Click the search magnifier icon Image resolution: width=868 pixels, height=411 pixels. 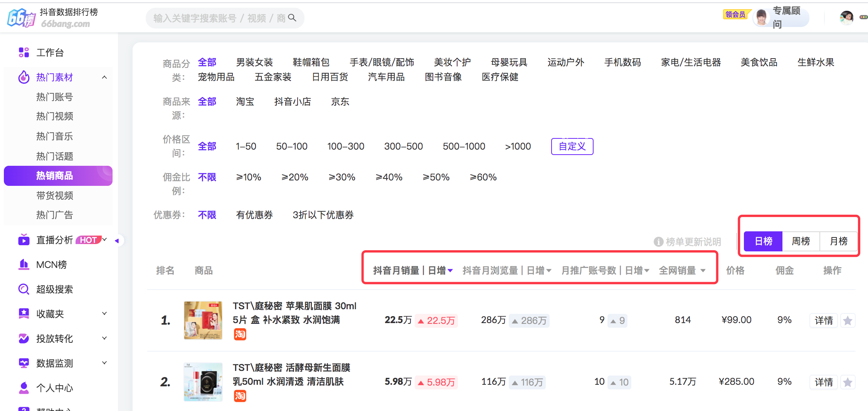tap(292, 18)
